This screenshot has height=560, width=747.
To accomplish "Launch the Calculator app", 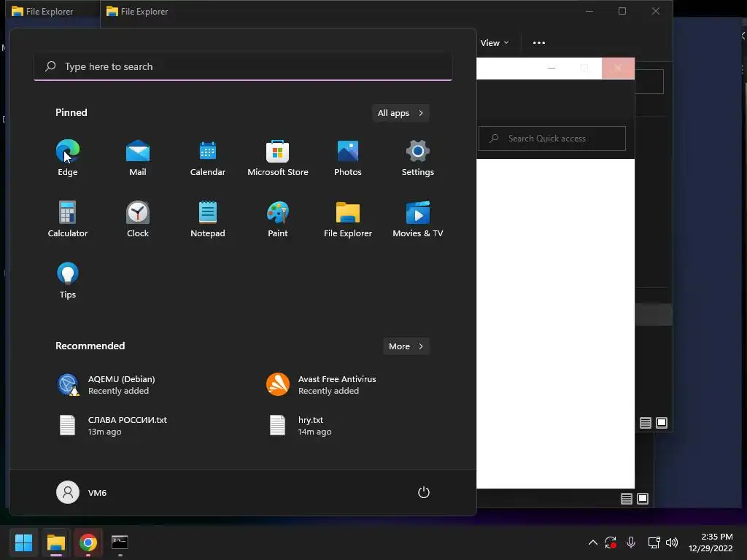I will pyautogui.click(x=68, y=219).
